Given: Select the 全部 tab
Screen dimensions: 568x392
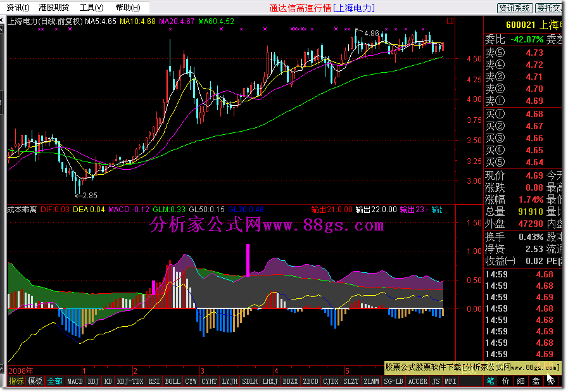Looking at the screenshot, I should pos(54,381).
